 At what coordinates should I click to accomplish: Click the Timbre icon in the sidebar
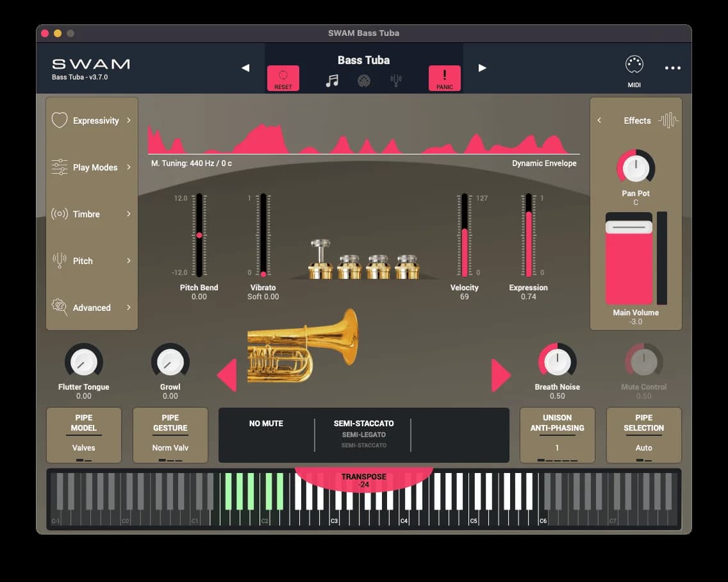(59, 214)
